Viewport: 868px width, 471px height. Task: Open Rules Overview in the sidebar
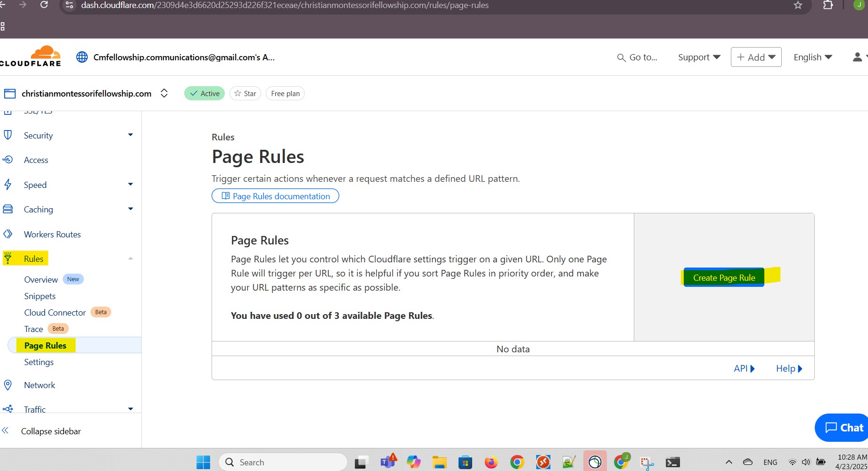41,279
